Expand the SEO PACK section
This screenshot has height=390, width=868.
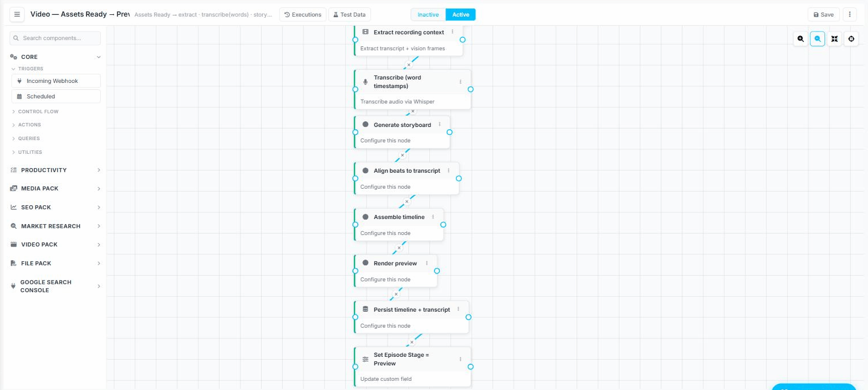pyautogui.click(x=55, y=208)
